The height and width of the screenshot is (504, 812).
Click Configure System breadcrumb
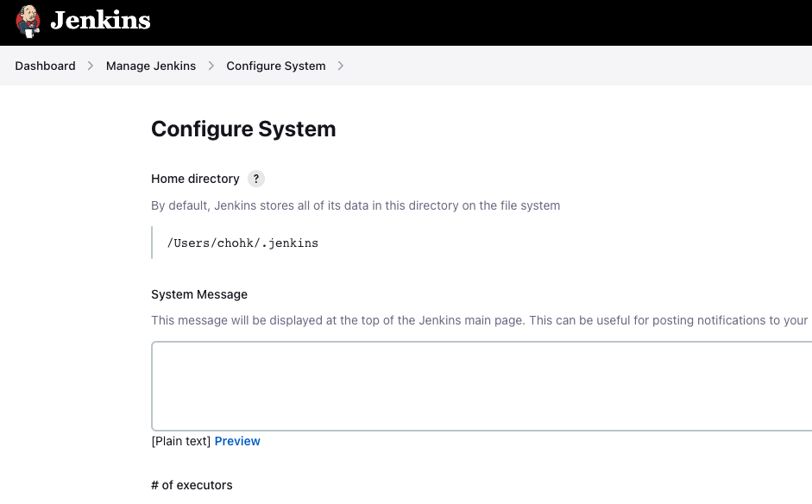click(276, 66)
